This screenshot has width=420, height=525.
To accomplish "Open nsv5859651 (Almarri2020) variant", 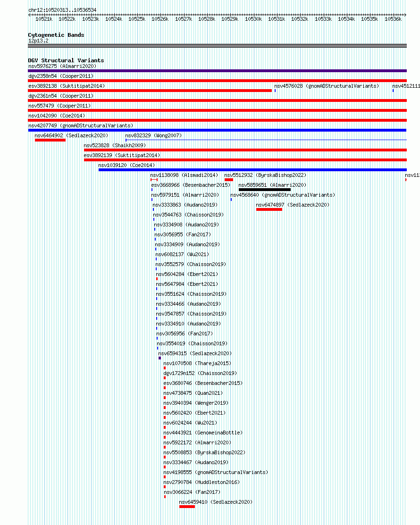I will tap(272, 185).
